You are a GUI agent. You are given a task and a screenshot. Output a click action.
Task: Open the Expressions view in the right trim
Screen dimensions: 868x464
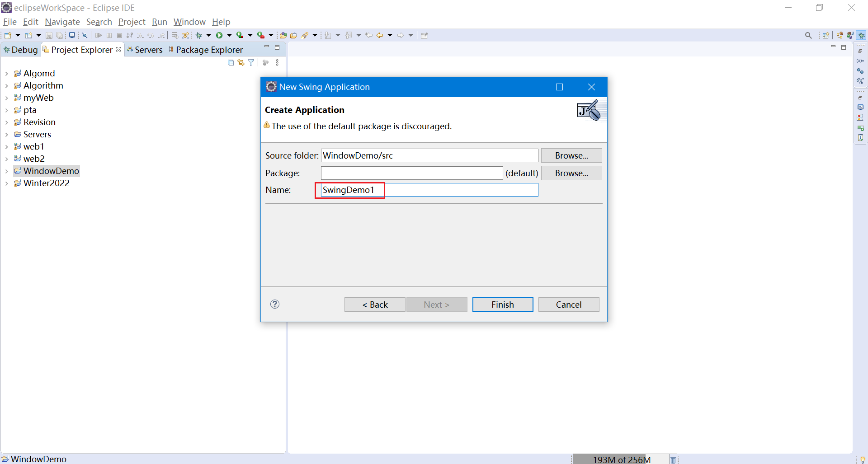pos(860,81)
